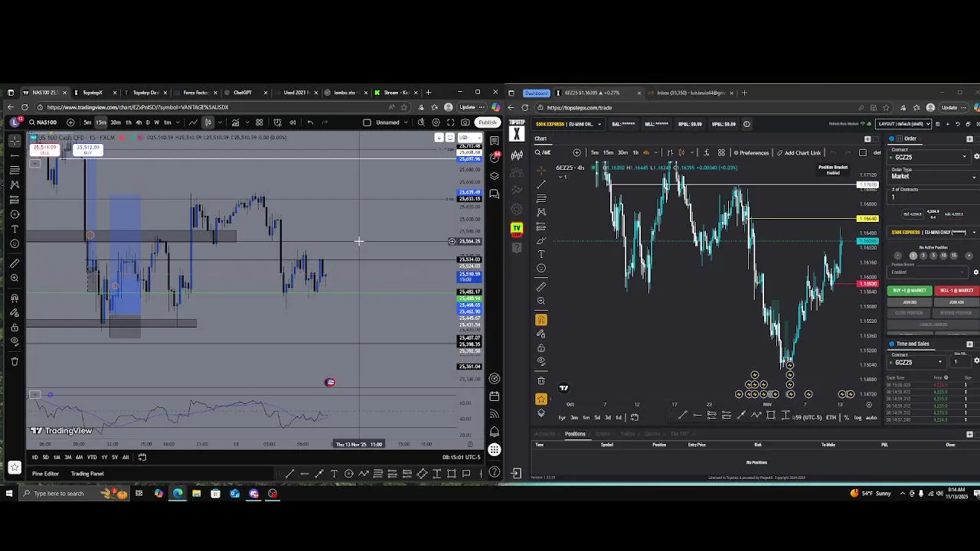
Task: Select the crosshair cursor tool in TradingView
Action: point(15,141)
